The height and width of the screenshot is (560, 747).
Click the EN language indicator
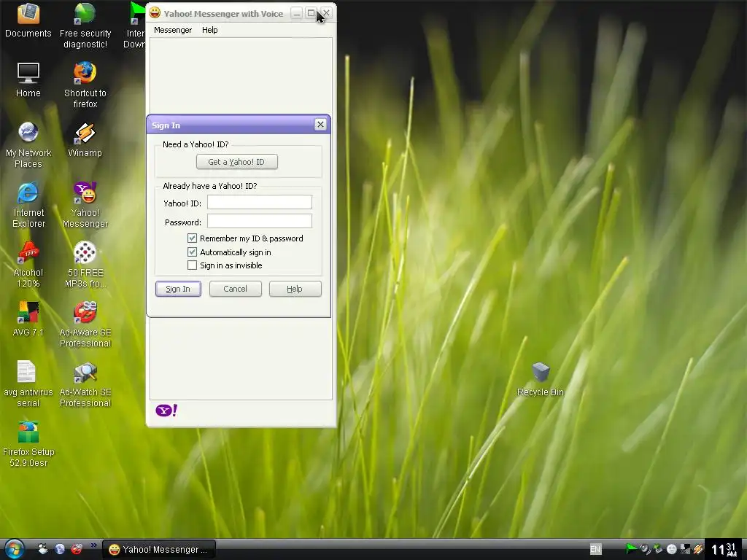[595, 549]
